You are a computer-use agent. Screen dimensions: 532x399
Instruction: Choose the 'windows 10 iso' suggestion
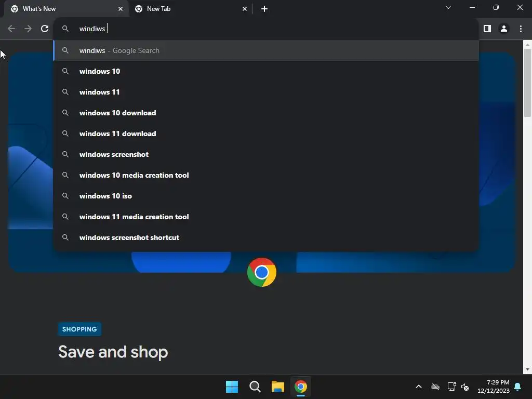[266, 196]
